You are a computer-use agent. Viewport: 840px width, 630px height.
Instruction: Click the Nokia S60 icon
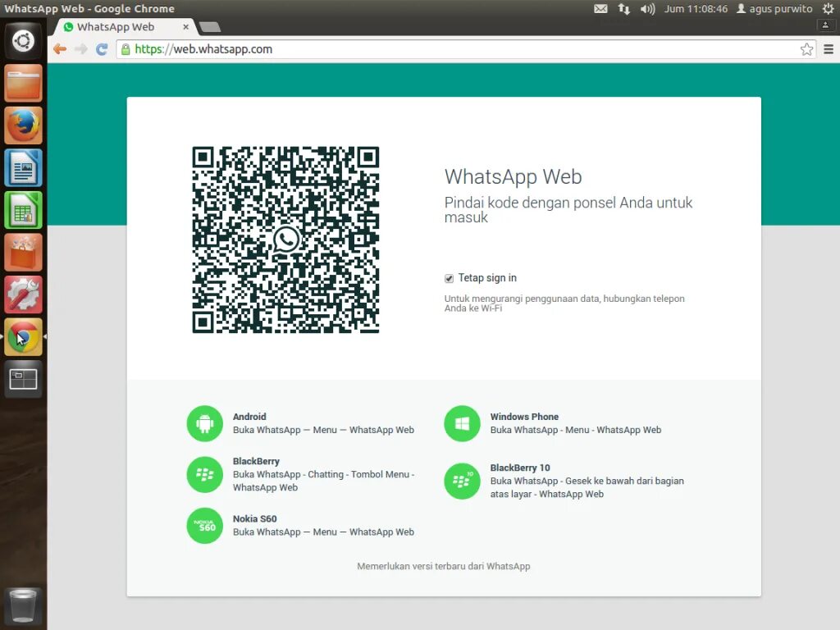point(204,526)
